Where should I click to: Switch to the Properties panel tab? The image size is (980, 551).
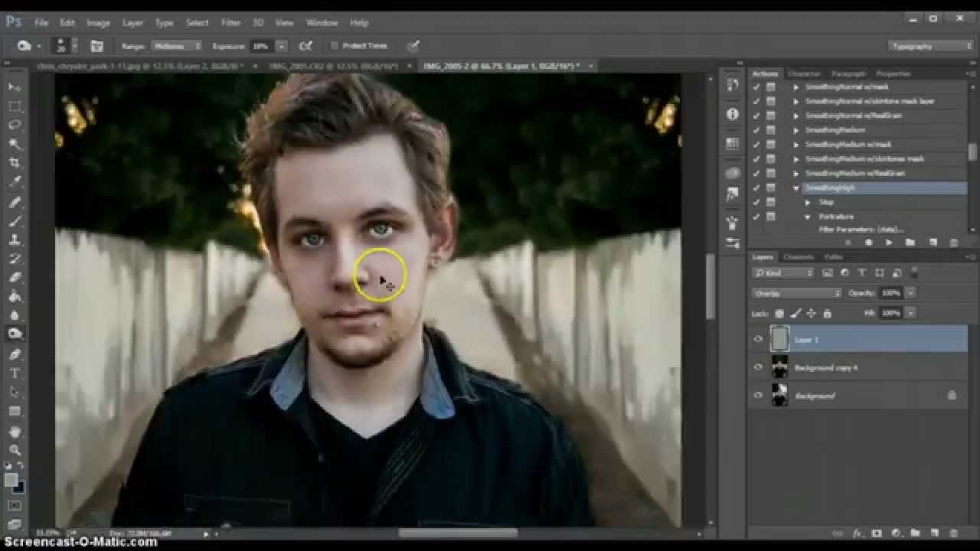893,74
